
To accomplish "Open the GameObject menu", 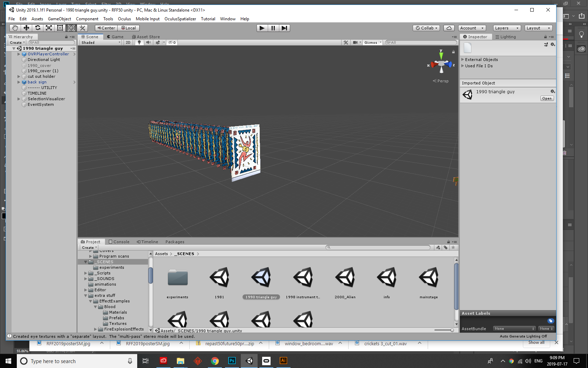I will (59, 19).
